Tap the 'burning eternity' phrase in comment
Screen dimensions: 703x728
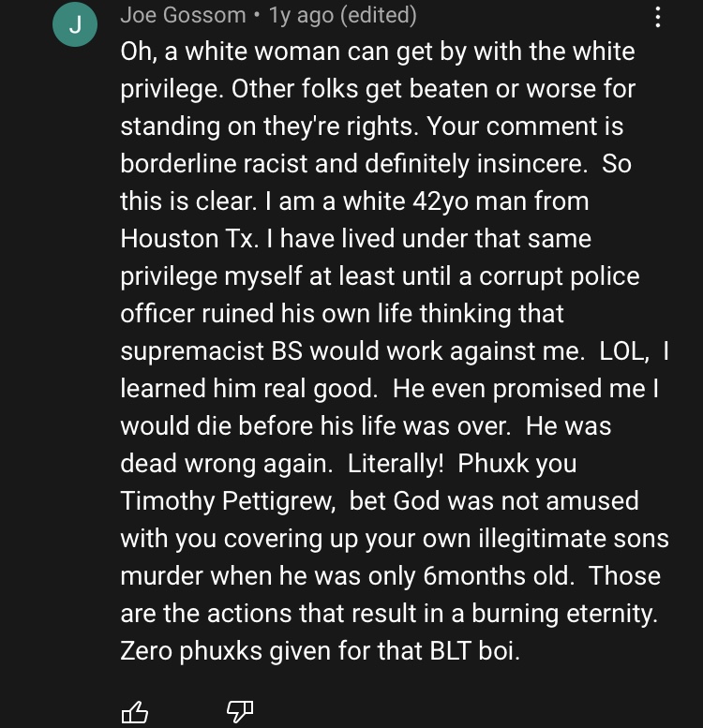[x=564, y=614]
